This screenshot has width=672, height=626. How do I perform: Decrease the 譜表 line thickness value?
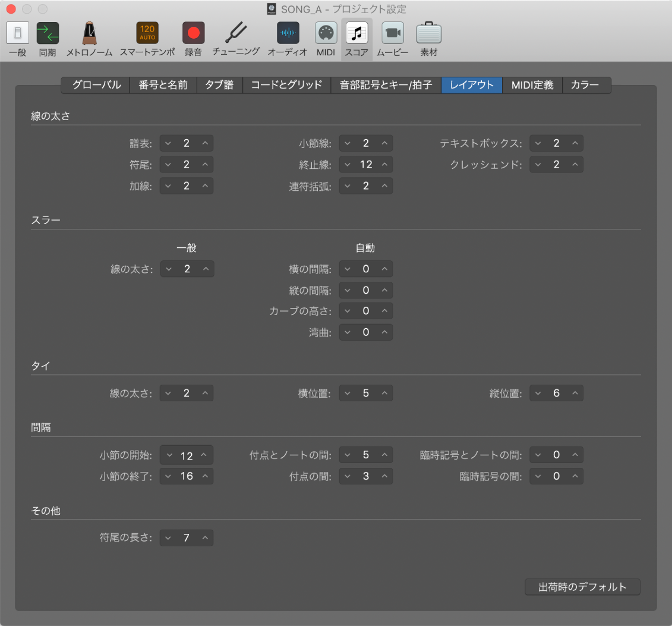(x=168, y=143)
